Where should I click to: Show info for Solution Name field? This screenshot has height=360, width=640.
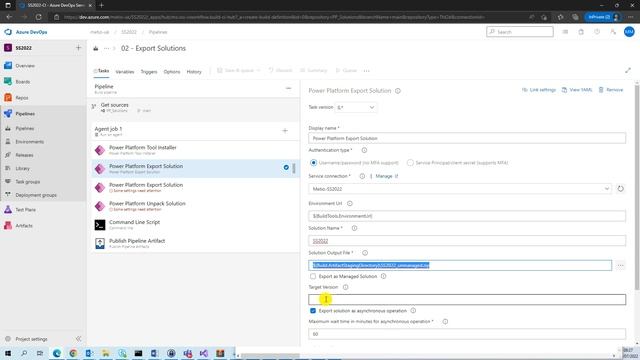(x=354, y=228)
